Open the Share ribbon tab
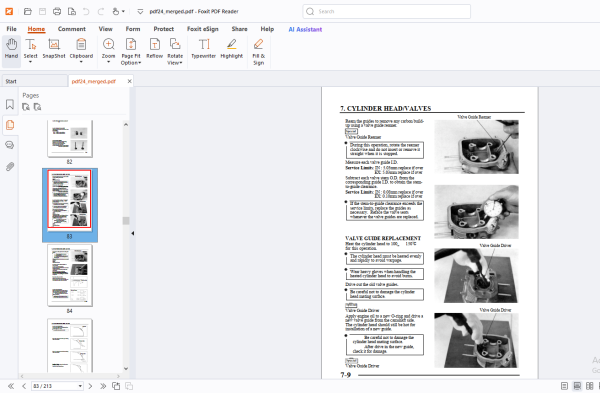The height and width of the screenshot is (393, 600). [x=239, y=29]
